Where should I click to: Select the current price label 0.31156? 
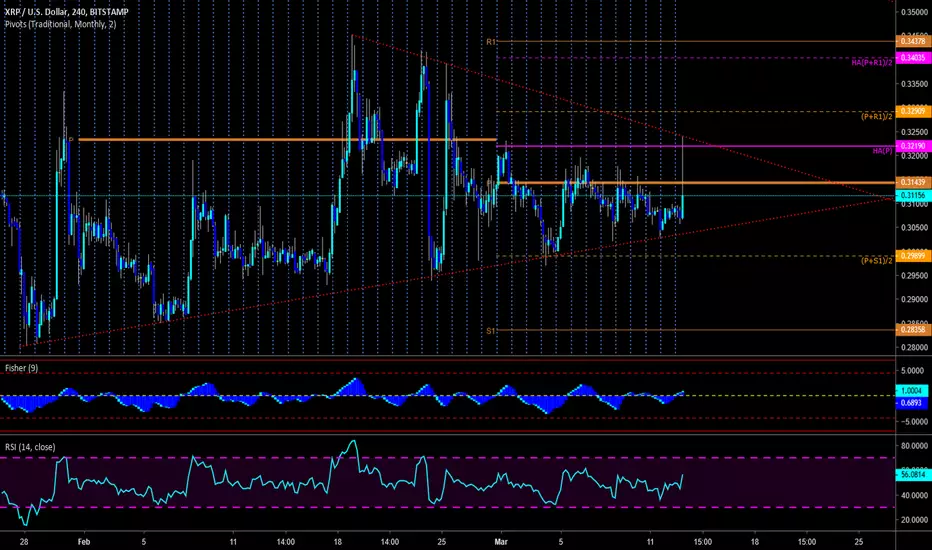pyautogui.click(x=912, y=196)
